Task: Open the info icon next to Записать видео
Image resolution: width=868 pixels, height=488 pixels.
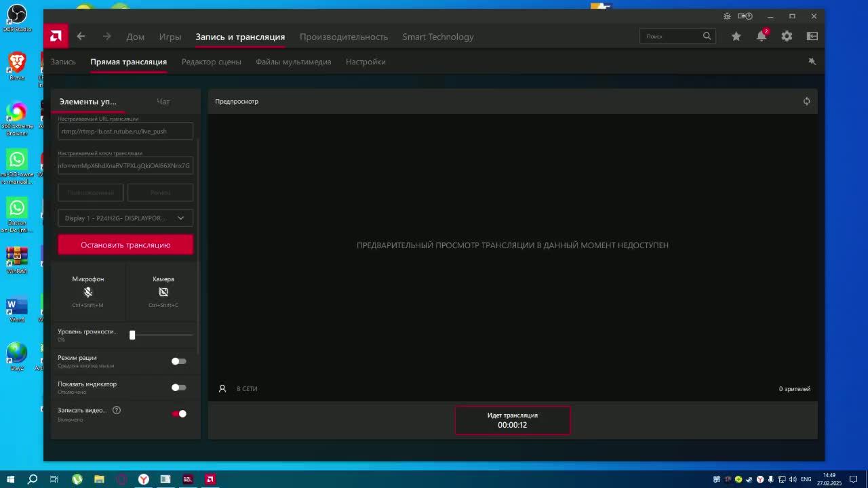Action: [117, 410]
